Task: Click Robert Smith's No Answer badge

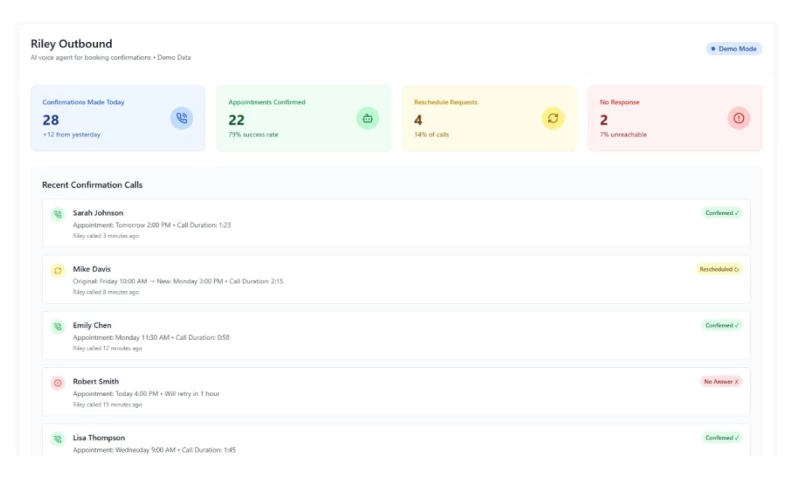Action: coord(720,381)
